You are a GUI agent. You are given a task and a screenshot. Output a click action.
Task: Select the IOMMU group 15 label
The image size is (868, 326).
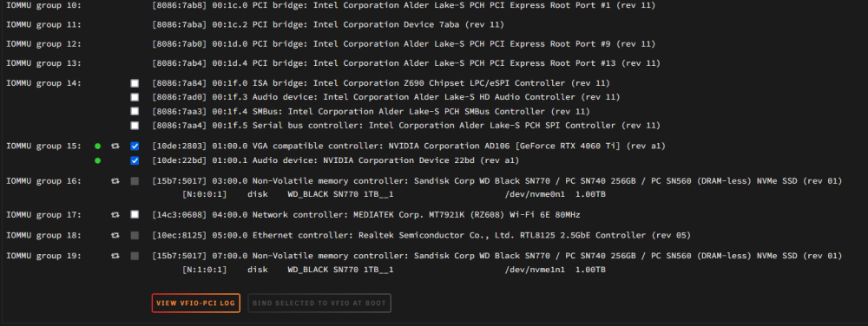coord(43,147)
